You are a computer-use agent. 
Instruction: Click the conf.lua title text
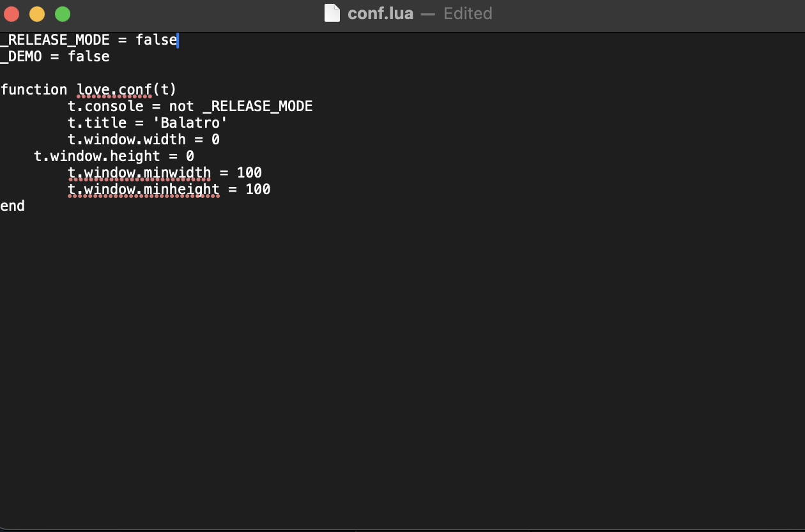pos(380,13)
